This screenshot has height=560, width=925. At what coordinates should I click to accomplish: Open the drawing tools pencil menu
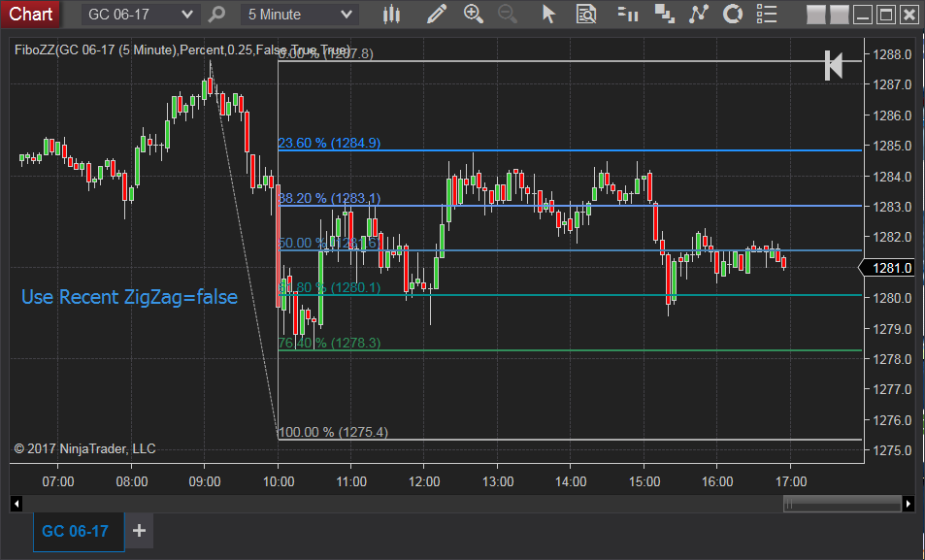[436, 15]
